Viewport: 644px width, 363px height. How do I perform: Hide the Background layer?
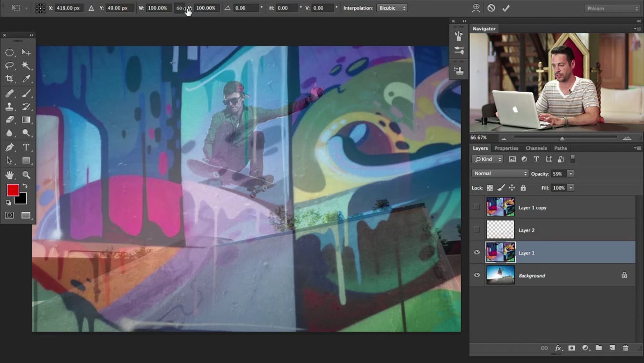(x=477, y=275)
